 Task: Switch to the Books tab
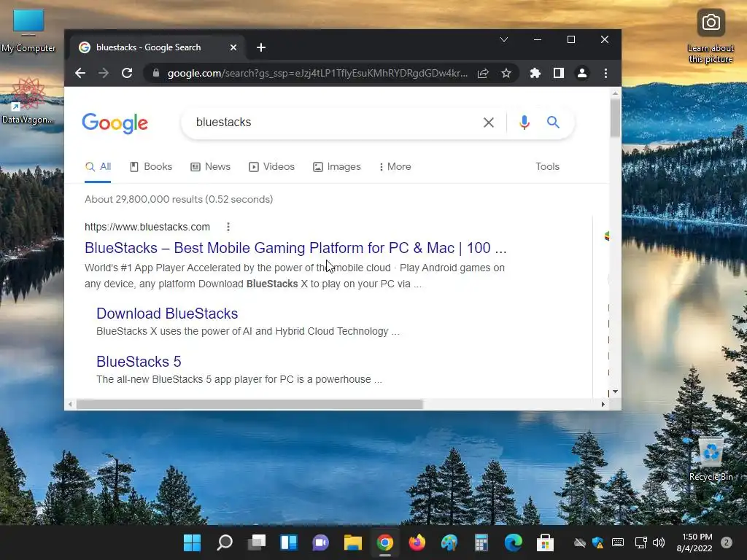(151, 167)
